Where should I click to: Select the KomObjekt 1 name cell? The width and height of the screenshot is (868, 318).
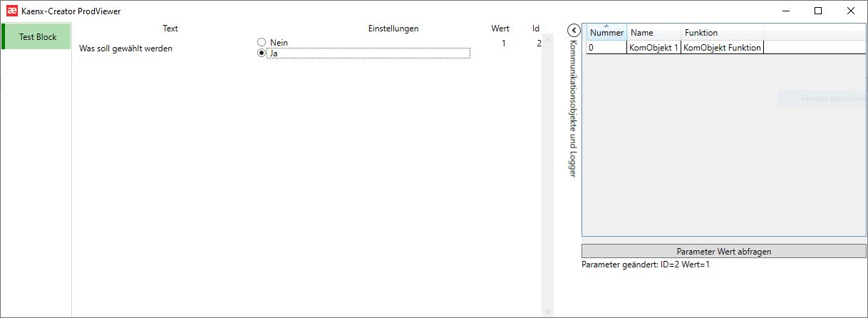[654, 47]
